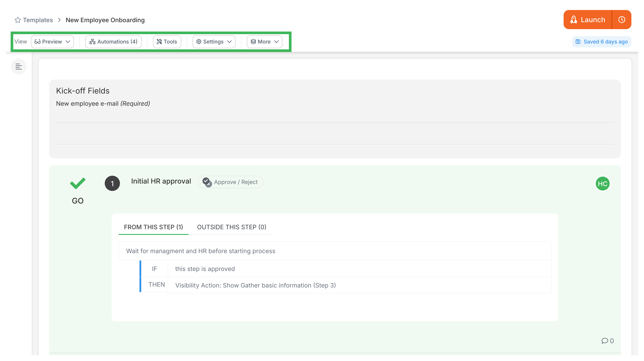
Task: Expand the More menu
Action: coord(264,42)
